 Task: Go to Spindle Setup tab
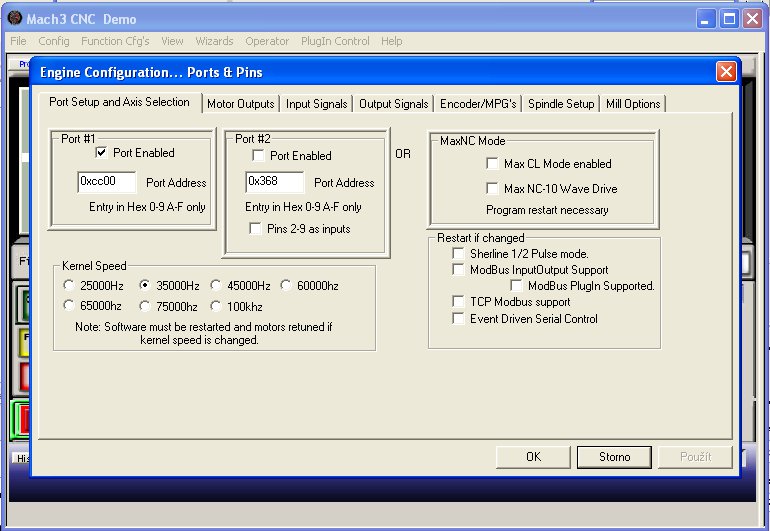point(560,104)
